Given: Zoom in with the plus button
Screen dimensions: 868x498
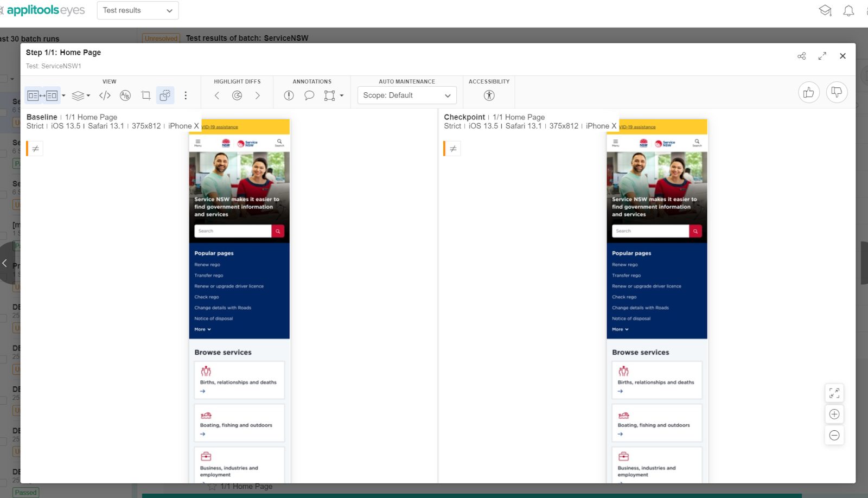Looking at the screenshot, I should 834,414.
